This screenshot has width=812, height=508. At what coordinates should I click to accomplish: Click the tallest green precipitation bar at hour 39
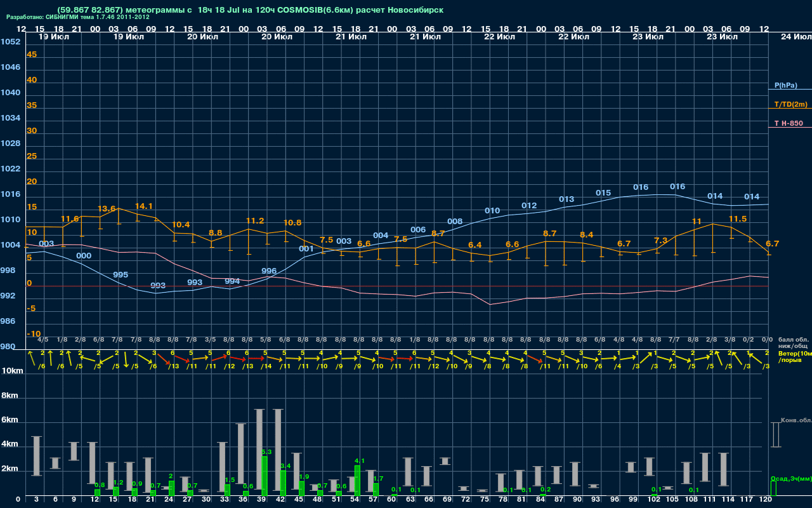tap(265, 476)
